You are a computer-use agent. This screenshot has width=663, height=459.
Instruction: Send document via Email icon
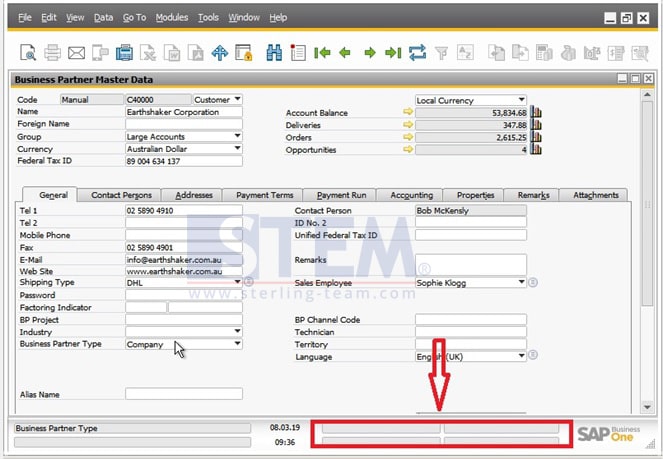(x=77, y=53)
